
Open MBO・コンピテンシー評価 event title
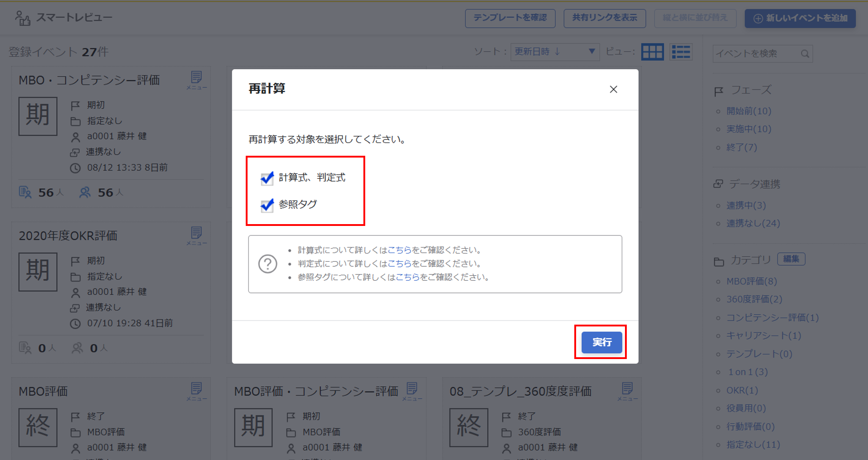[89, 80]
